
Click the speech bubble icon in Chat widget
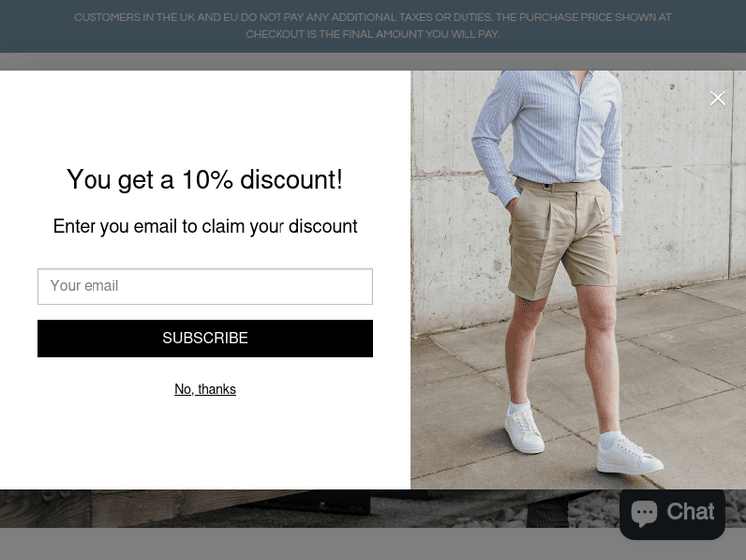[x=644, y=513]
